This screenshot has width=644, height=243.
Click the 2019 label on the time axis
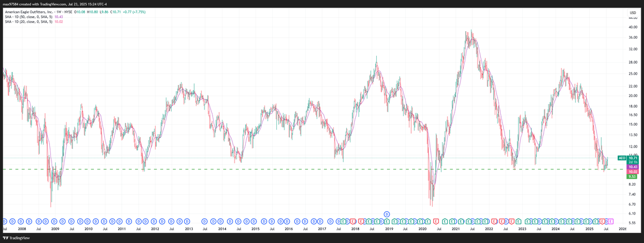[389, 229]
